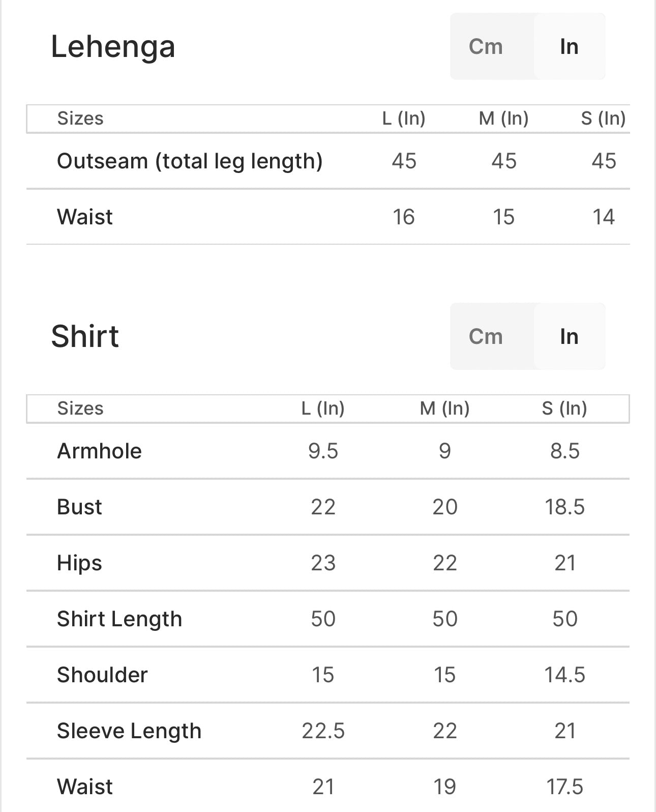Select the Sleeve Length row label
The width and height of the screenshot is (656, 812).
click(x=129, y=731)
